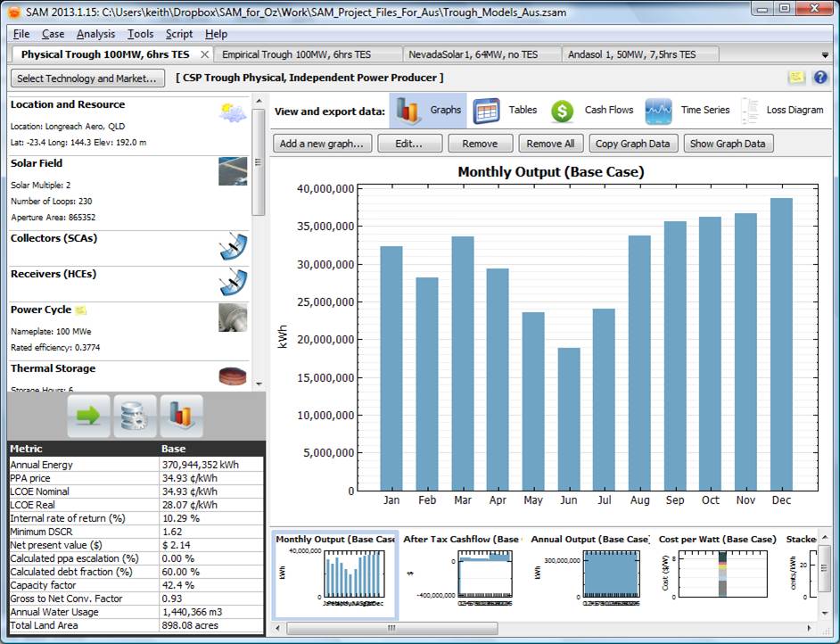Open the Analysis menu
This screenshot has height=644, width=840.
95,34
